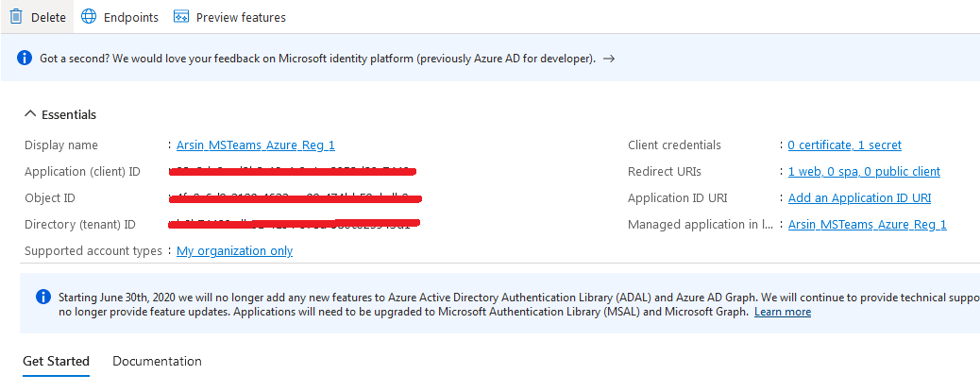Click the Redirect URIs label
This screenshot has height=392, width=980.
click(x=665, y=171)
